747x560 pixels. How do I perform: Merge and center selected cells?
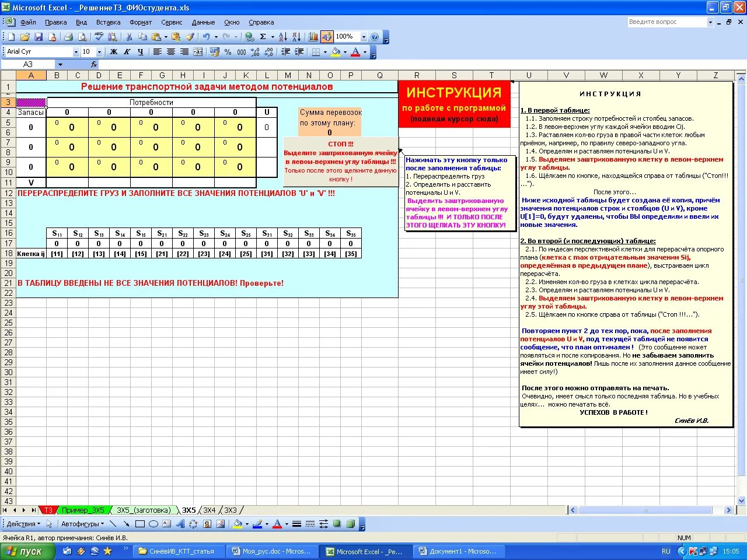pyautogui.click(x=198, y=52)
